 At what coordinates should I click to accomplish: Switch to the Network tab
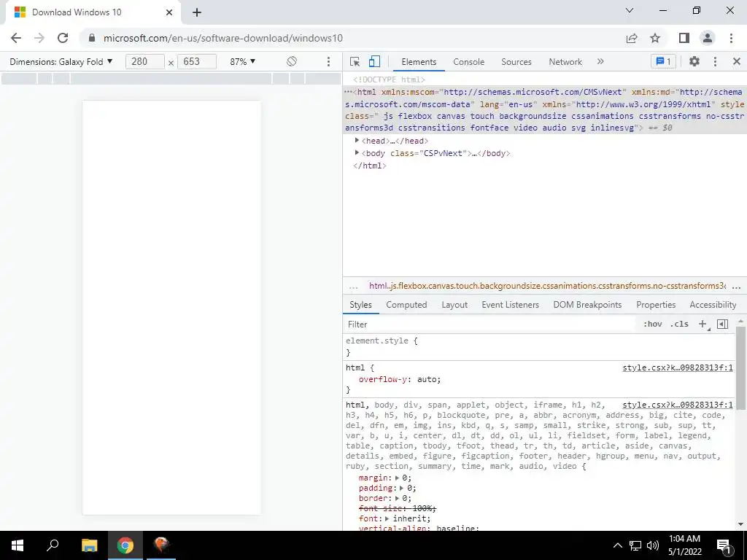(565, 62)
